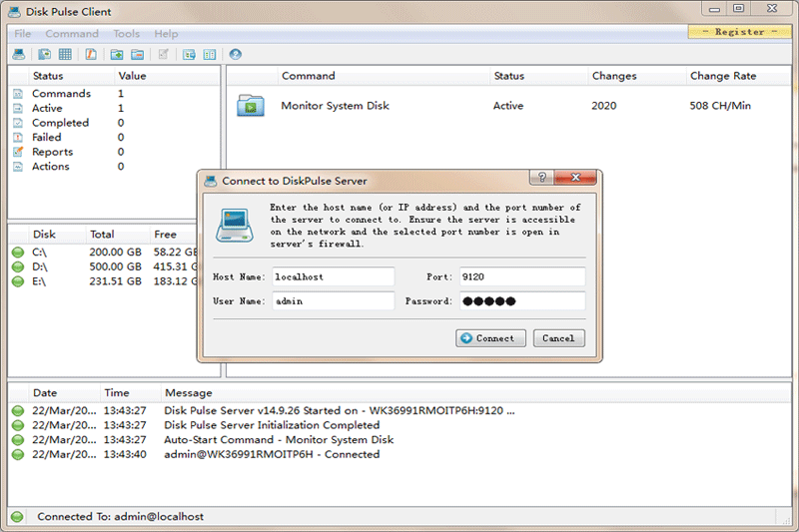This screenshot has width=799, height=532.
Task: Click the green dot of the Server Started log entry
Action: tap(18, 411)
